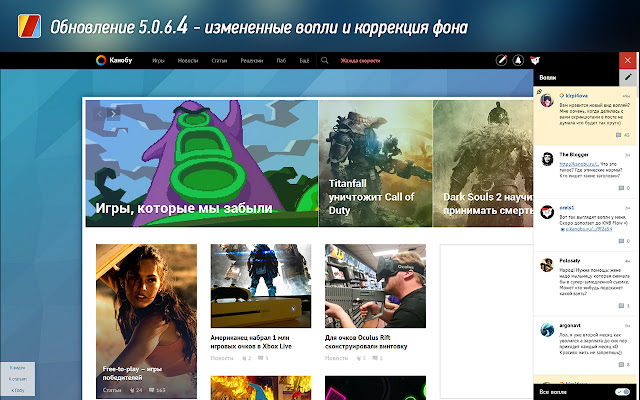The width and height of the screenshot is (640, 400).
Task: Open 'Titanfall уничтожит Call of Duty' slide
Action: coord(376,163)
